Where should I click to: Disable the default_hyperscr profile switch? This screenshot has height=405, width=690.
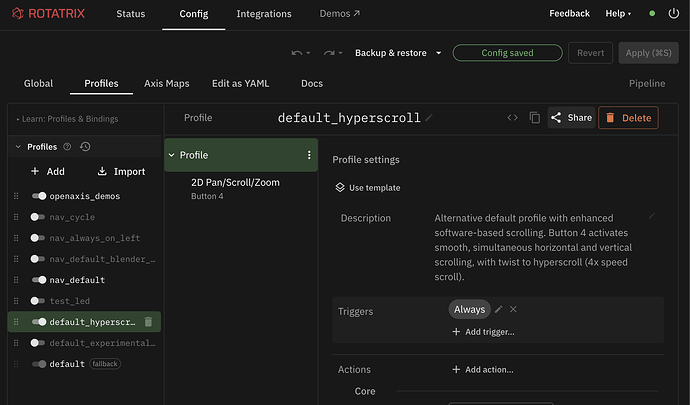[x=39, y=322]
